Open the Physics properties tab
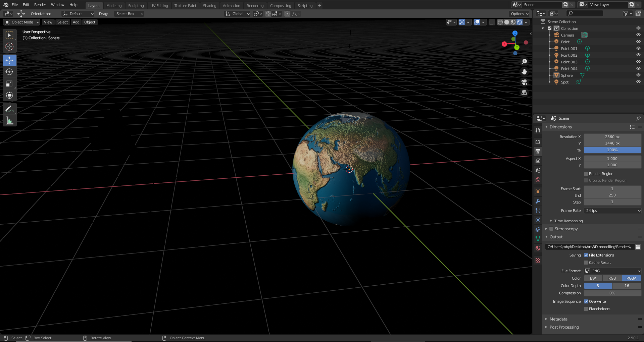 click(538, 220)
